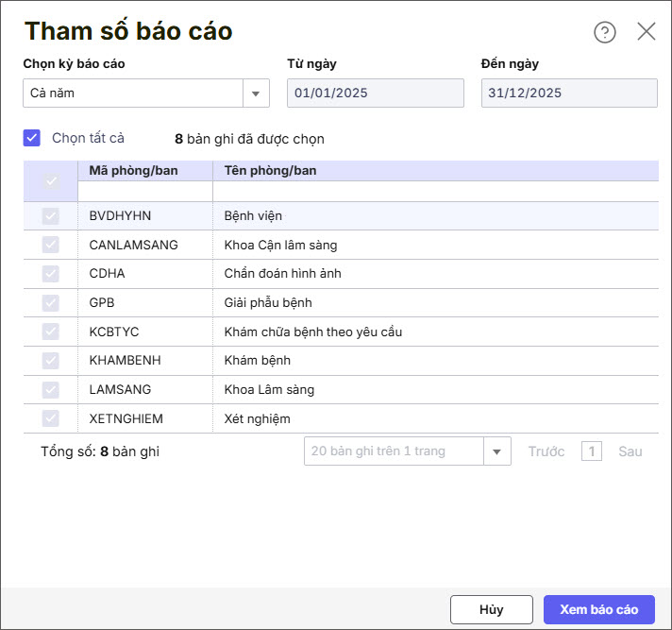This screenshot has width=672, height=630.
Task: Click the Xem báo cáo button
Action: click(598, 609)
